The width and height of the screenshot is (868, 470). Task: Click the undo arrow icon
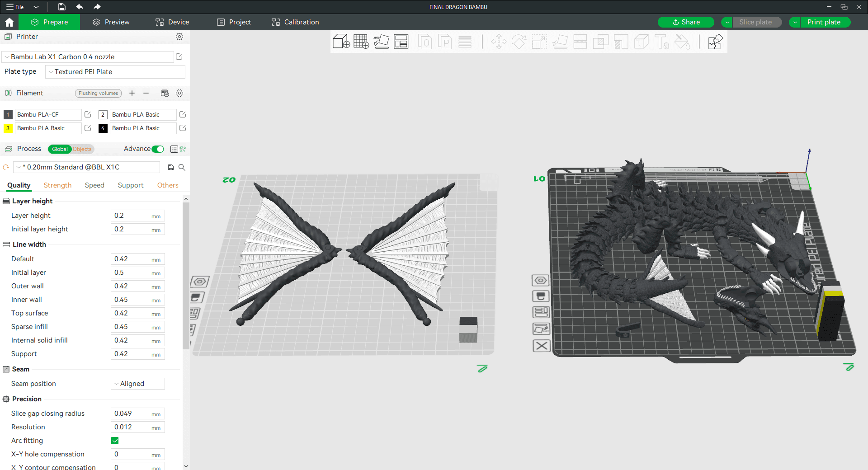tap(80, 7)
